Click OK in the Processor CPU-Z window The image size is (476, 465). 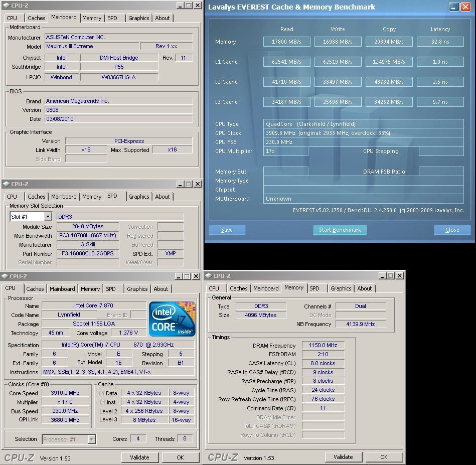click(x=181, y=457)
